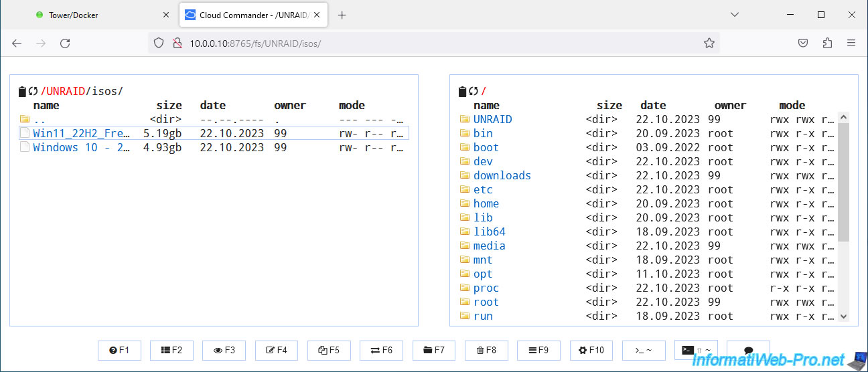Viewport: 868px width, 372px height.
Task: Click the UNRAID link in the left panel path
Action: click(65, 91)
